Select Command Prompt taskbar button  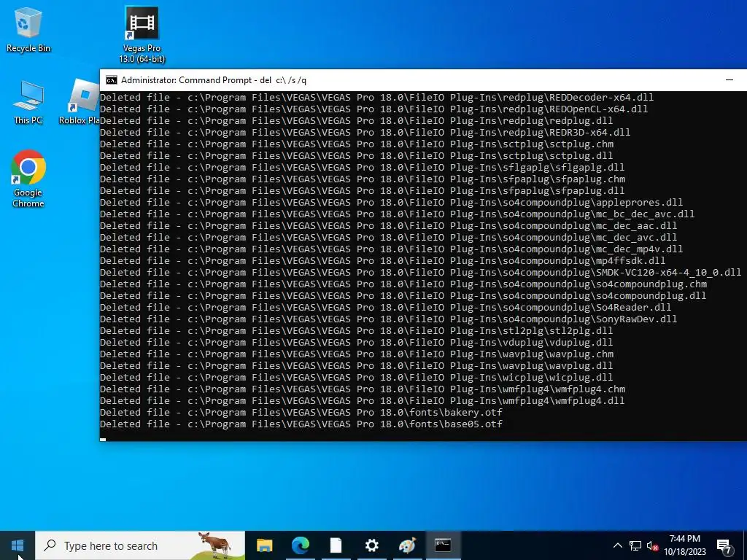coord(443,545)
